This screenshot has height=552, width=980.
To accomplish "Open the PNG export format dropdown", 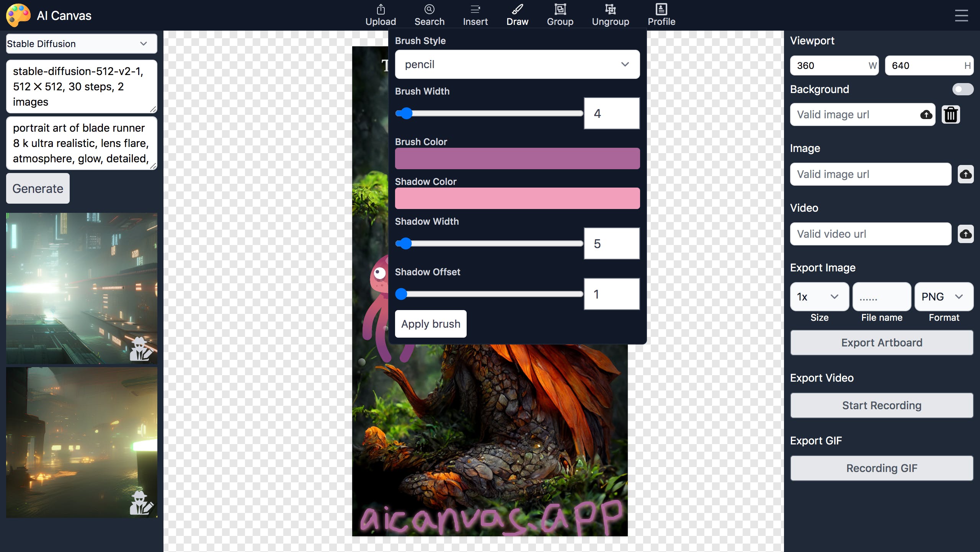I will point(944,296).
